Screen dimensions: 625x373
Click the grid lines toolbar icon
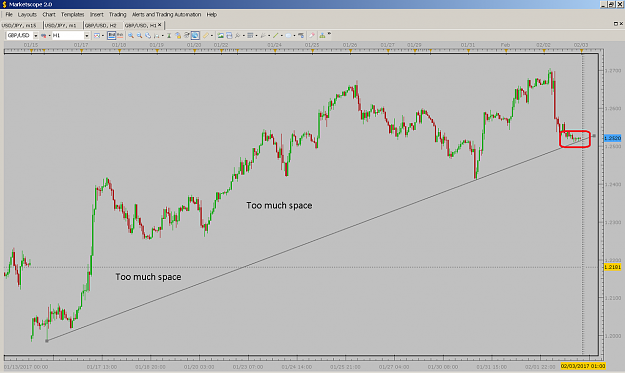(250, 35)
